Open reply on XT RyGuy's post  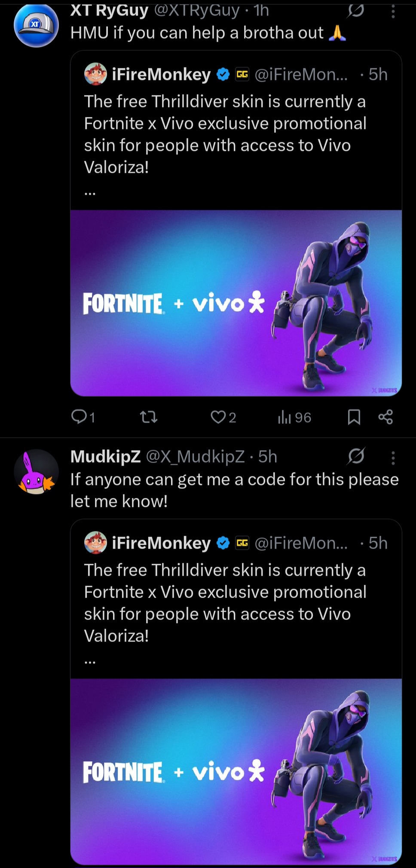80,417
